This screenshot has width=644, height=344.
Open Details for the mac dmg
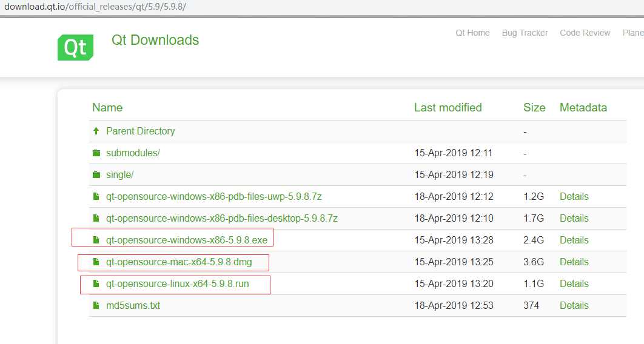pos(574,262)
